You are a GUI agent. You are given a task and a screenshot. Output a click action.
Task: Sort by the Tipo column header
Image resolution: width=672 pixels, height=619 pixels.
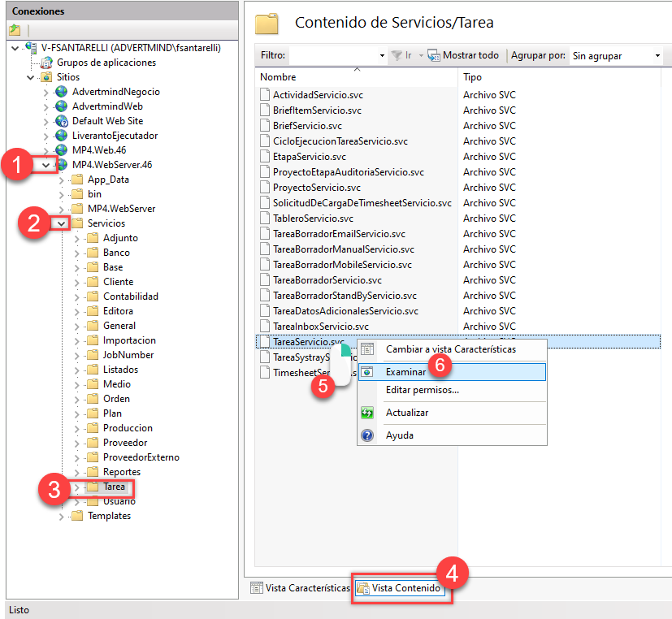pyautogui.click(x=560, y=77)
